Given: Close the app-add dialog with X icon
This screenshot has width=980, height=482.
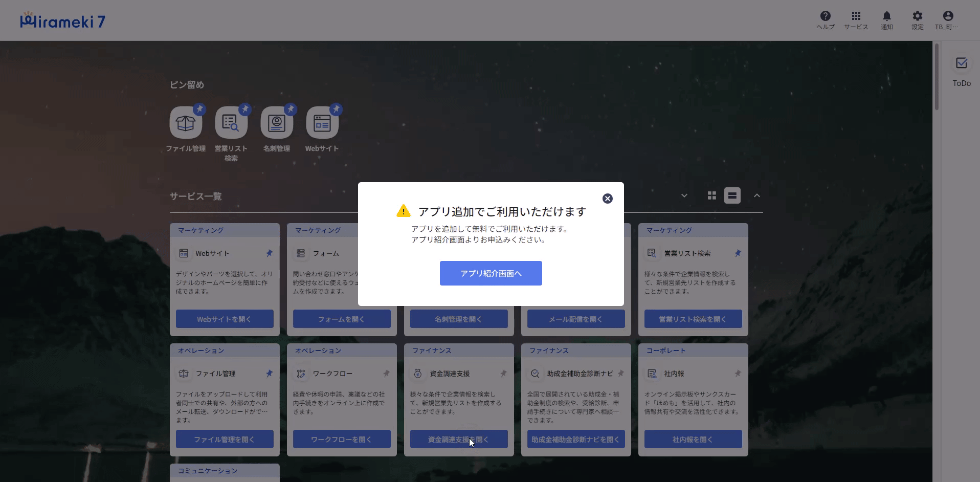Looking at the screenshot, I should [608, 199].
